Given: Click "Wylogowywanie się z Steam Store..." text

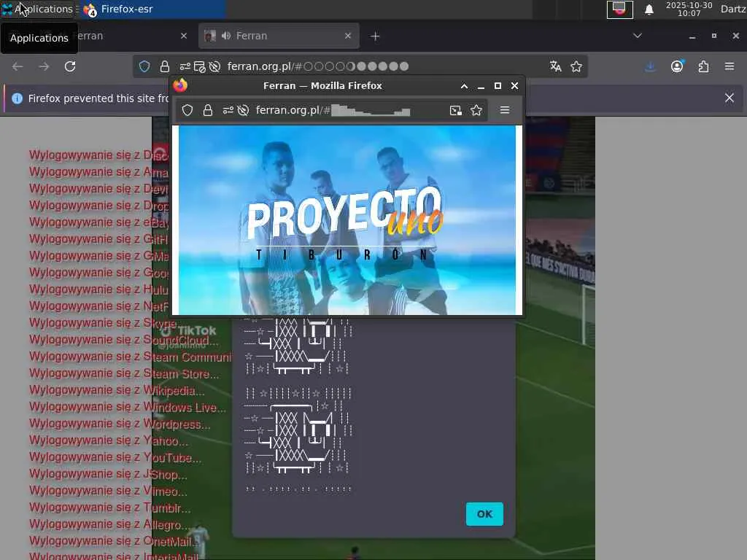Looking at the screenshot, I should [x=124, y=373].
